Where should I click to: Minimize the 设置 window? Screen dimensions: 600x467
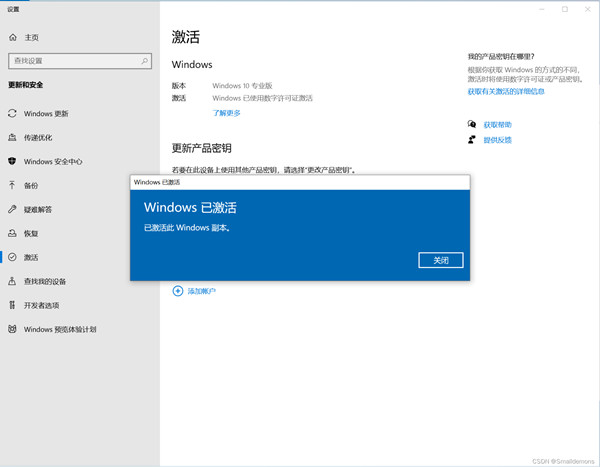point(542,9)
